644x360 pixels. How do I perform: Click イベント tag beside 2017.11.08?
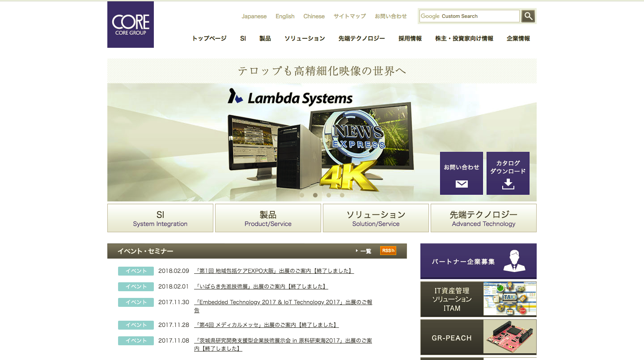(136, 341)
